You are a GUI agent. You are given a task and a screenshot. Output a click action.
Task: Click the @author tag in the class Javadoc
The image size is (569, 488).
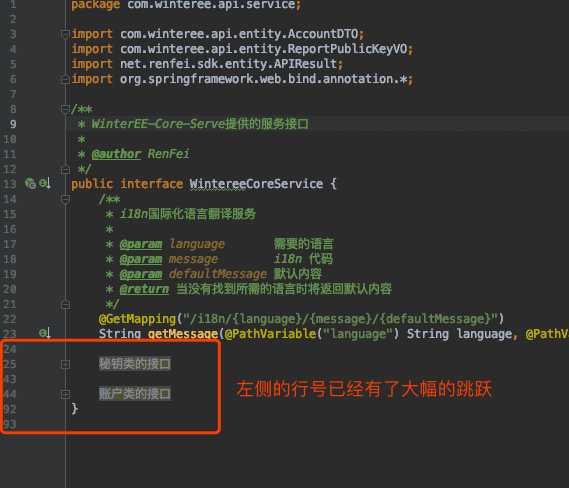116,154
